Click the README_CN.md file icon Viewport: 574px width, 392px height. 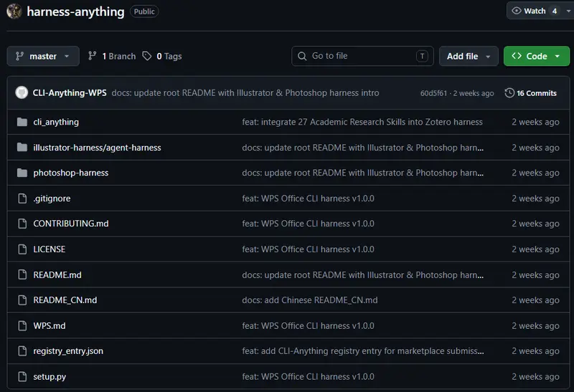pyautogui.click(x=22, y=300)
